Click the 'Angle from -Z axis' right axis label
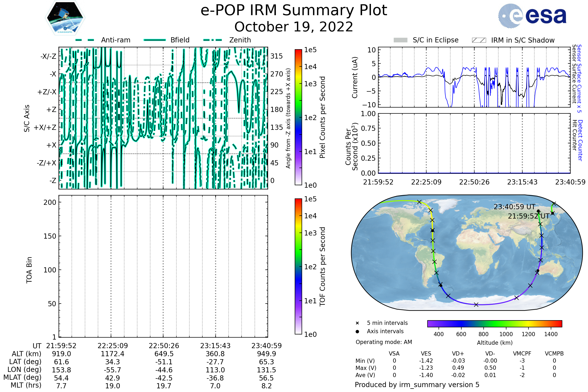Image resolution: width=588 pixels, height=392 pixels. click(288, 118)
